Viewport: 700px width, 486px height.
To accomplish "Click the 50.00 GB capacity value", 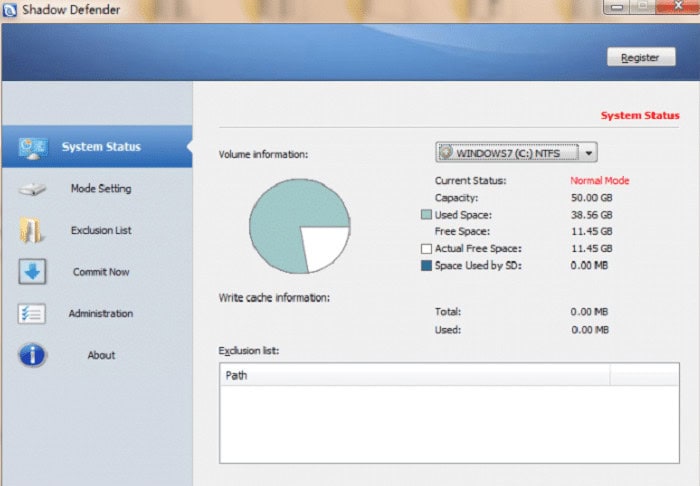I will pyautogui.click(x=592, y=198).
